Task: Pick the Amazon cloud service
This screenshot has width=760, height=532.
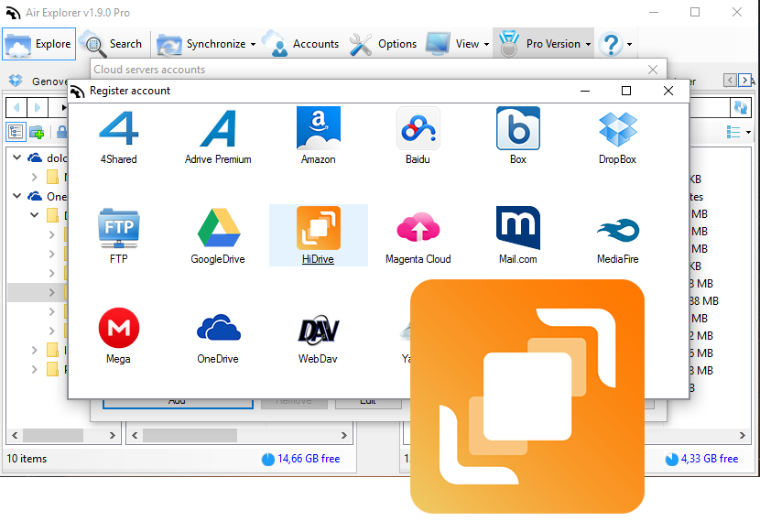Action: point(318,136)
